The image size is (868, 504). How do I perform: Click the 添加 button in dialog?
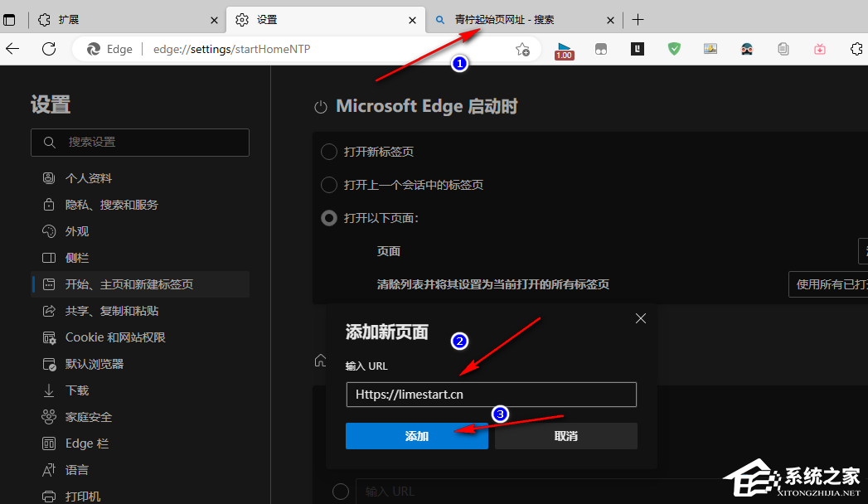417,436
